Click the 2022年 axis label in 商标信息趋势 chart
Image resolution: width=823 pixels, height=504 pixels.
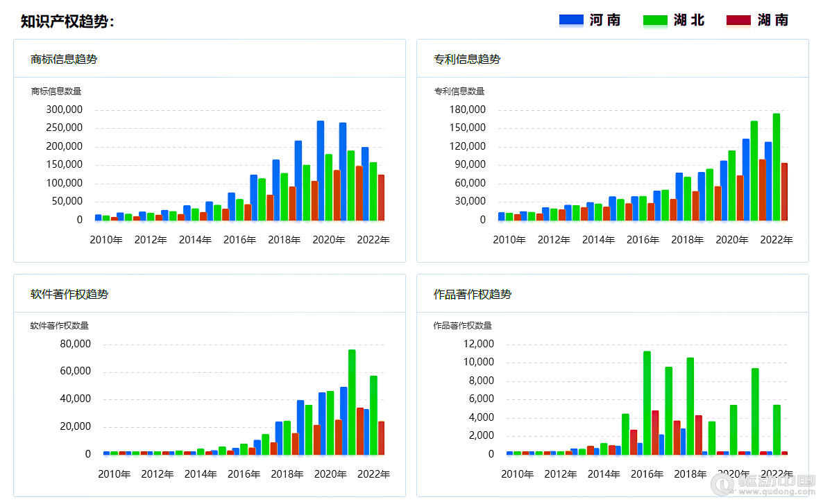pyautogui.click(x=373, y=240)
